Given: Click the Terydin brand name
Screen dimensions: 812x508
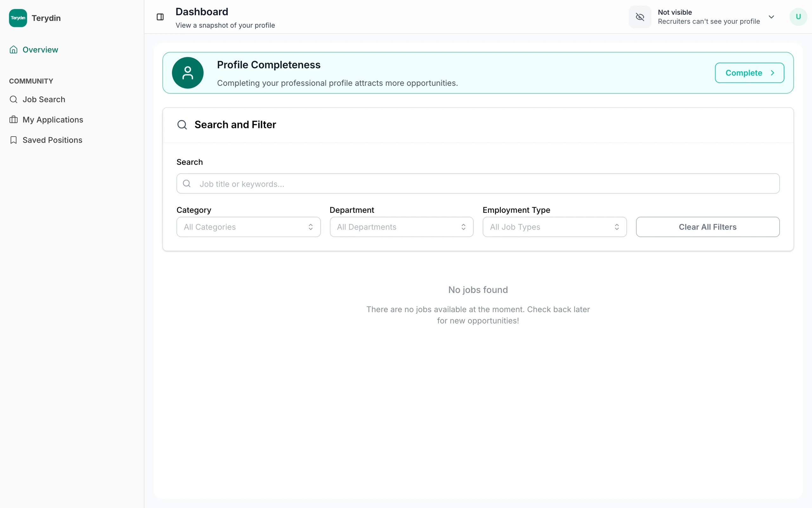Looking at the screenshot, I should (46, 18).
